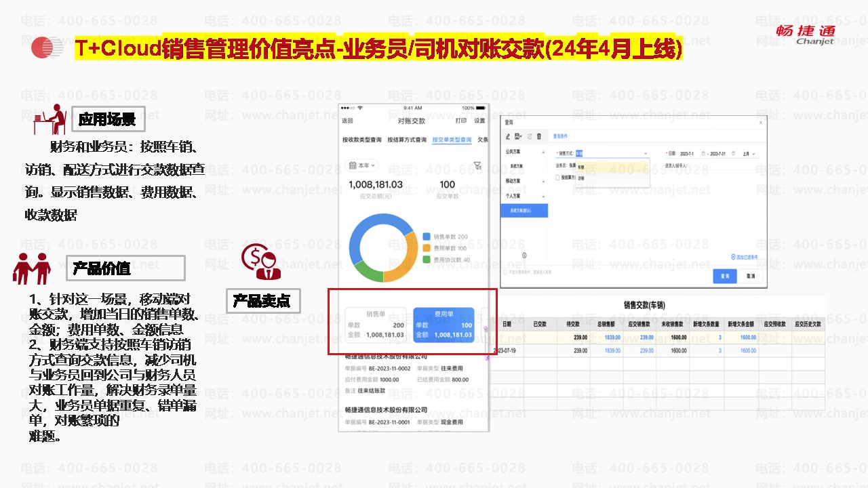Open the end date calendar picker
The height and width of the screenshot is (488, 868).
(732, 154)
